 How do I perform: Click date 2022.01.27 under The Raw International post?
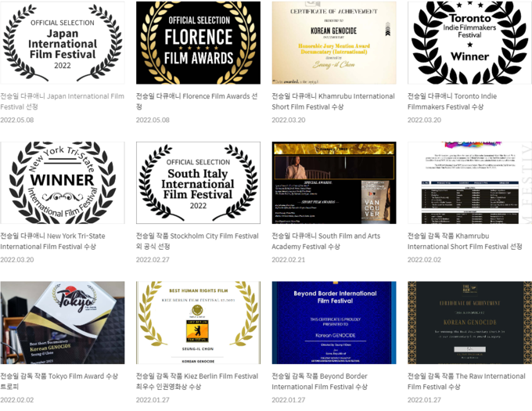(424, 400)
